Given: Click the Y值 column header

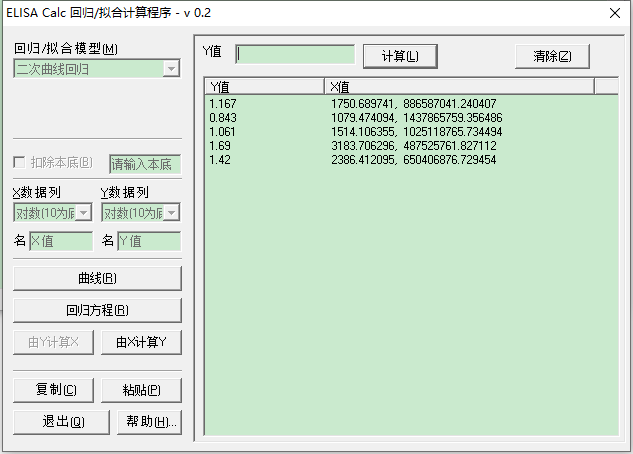Looking at the screenshot, I should pyautogui.click(x=264, y=86).
